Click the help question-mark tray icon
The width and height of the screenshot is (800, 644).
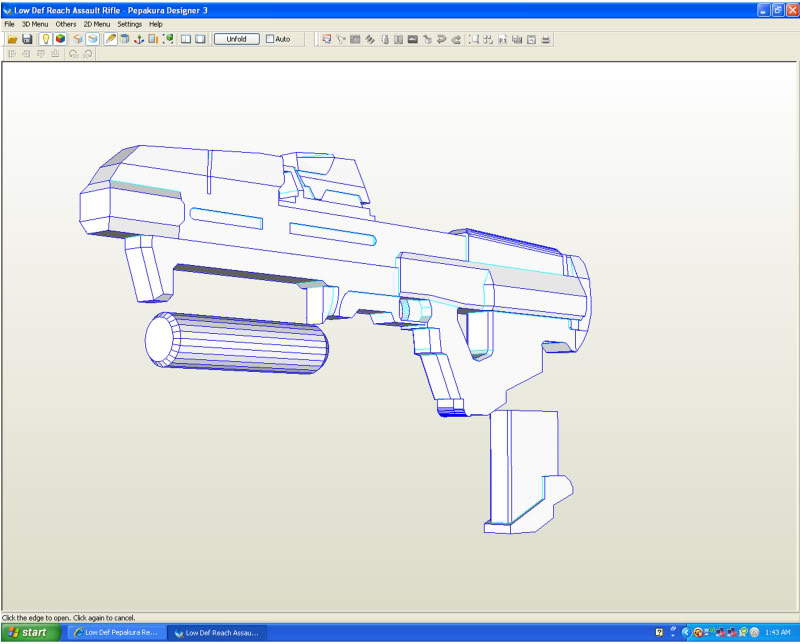coord(659,632)
